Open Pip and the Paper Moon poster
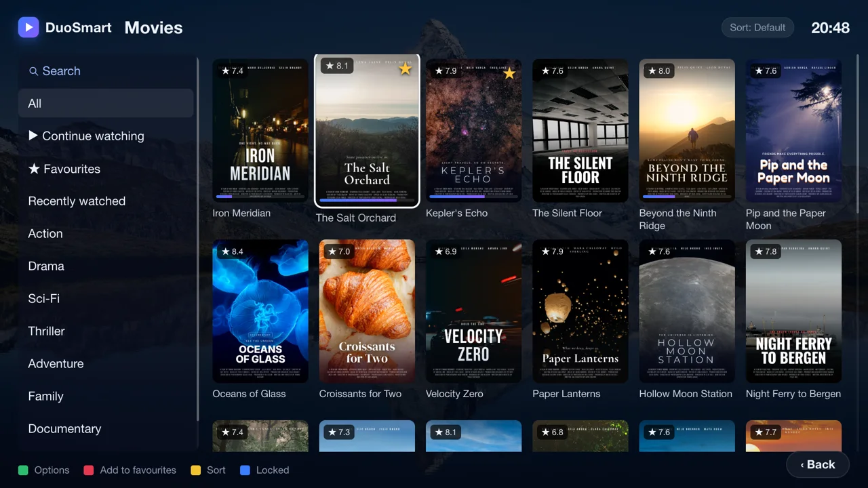868x488 pixels. click(x=793, y=130)
